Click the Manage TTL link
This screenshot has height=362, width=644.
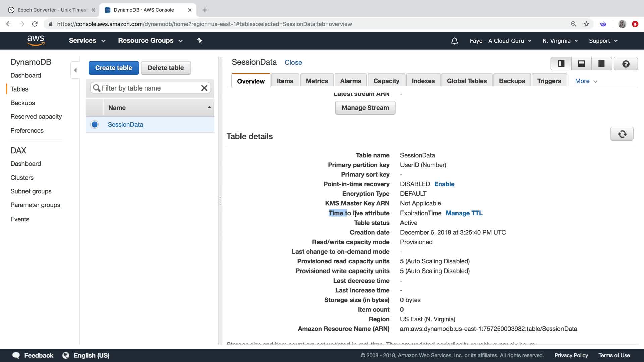(464, 213)
